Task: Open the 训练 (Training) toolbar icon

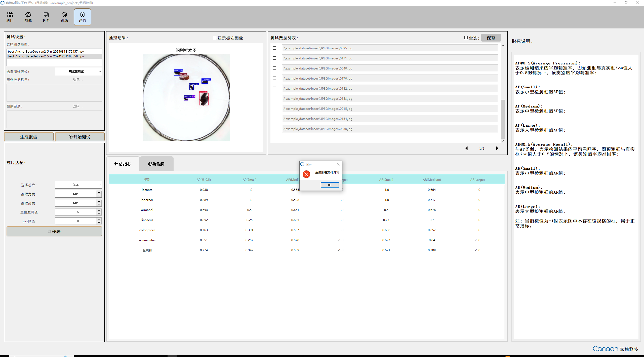Action: (x=64, y=17)
